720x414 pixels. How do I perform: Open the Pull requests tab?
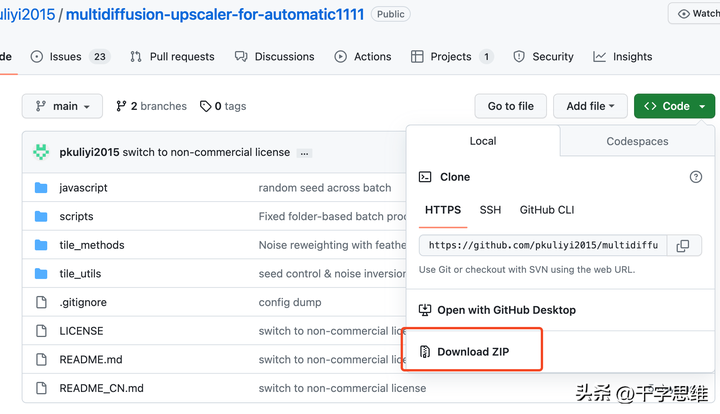[x=172, y=56]
